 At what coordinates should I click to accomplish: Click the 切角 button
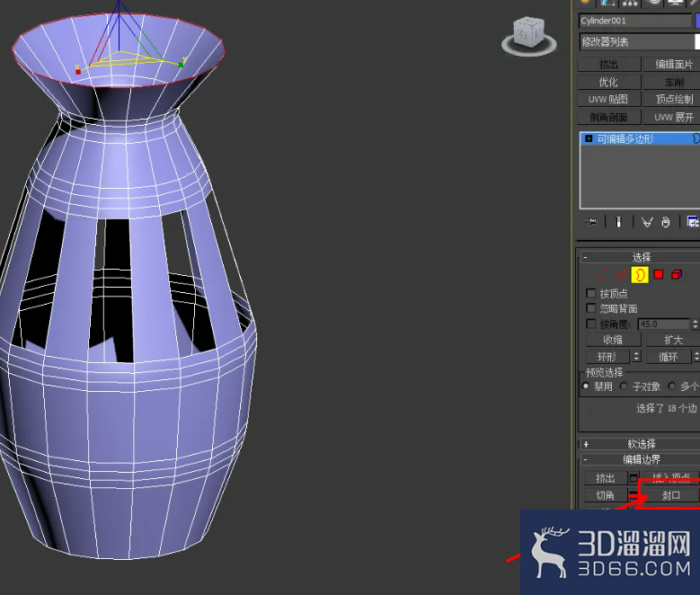click(x=606, y=495)
